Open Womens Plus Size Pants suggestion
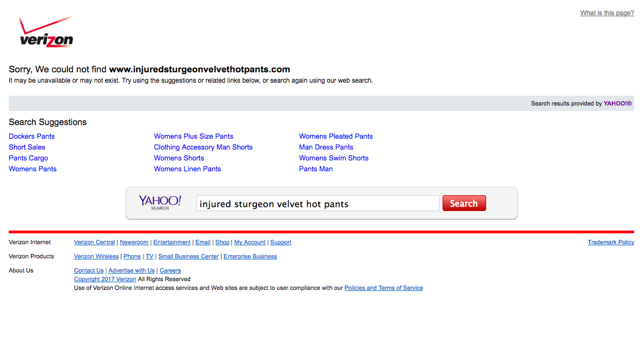 pos(193,136)
